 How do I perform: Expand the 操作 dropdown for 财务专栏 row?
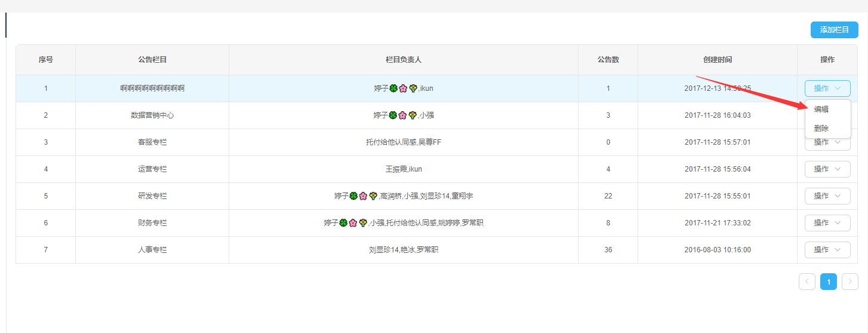click(827, 223)
